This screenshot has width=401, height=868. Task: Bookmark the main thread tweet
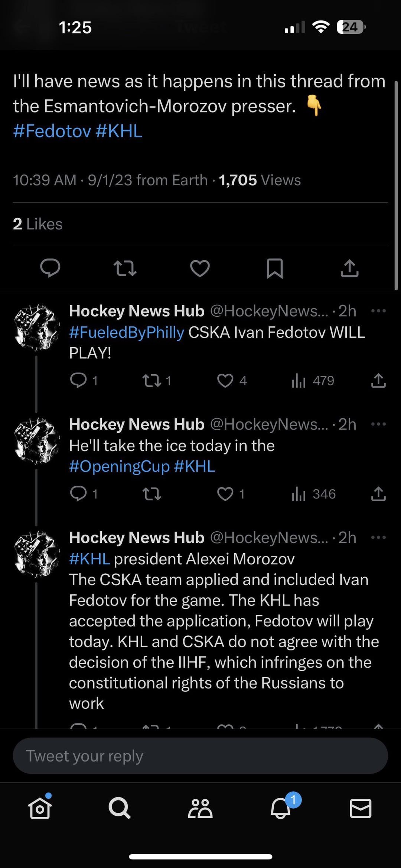pos(275,268)
